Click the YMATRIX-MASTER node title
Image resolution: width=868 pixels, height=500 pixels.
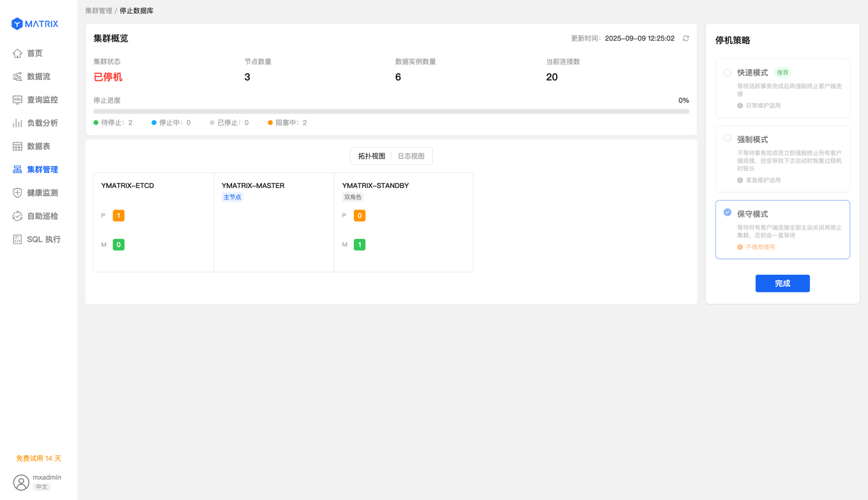pos(253,185)
